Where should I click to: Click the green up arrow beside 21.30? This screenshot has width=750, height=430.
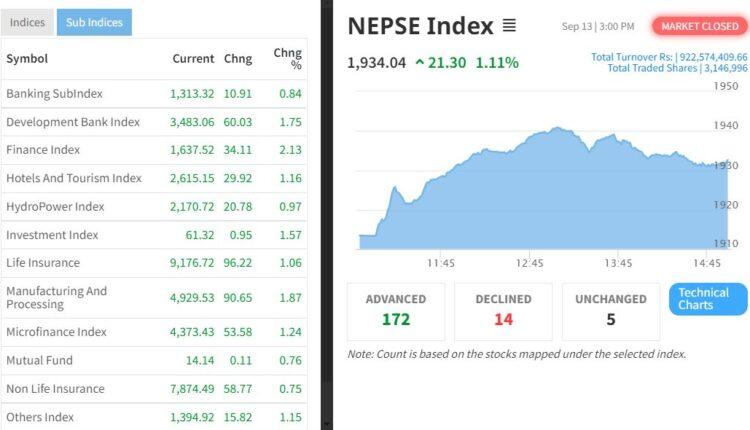(x=418, y=63)
